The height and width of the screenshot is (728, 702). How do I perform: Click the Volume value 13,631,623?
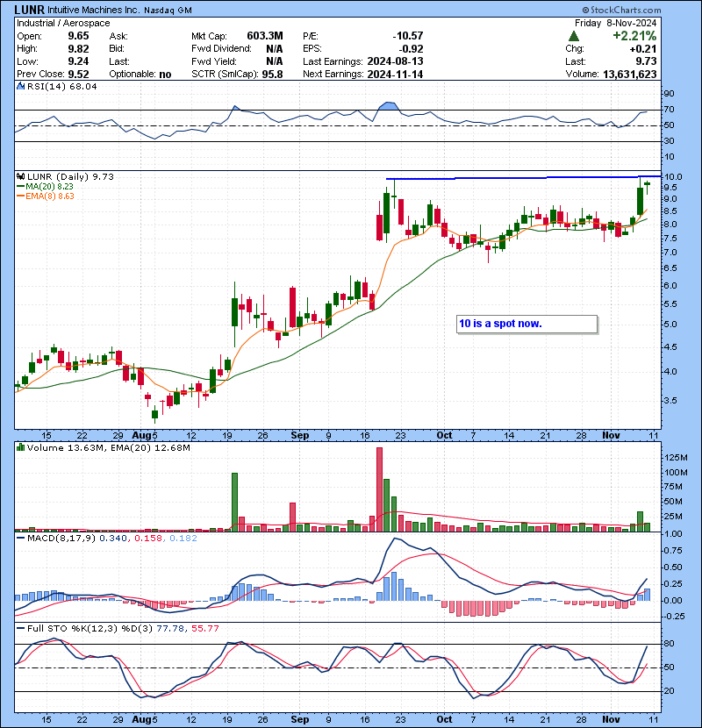(629, 74)
